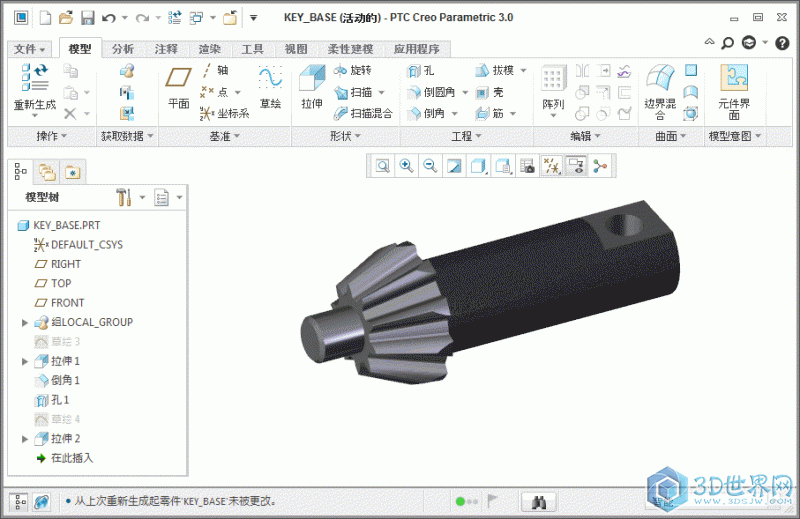Toggle spin center display icon
The image size is (800, 519).
coord(601,166)
